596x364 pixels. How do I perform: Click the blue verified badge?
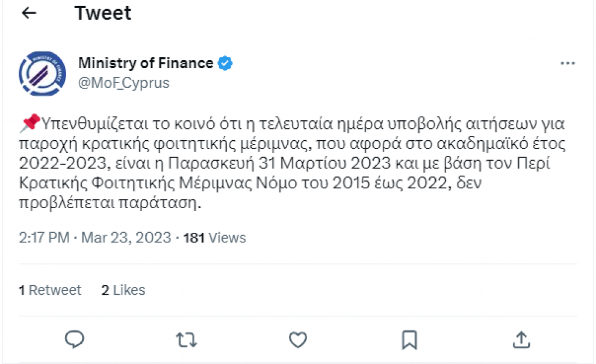point(225,63)
